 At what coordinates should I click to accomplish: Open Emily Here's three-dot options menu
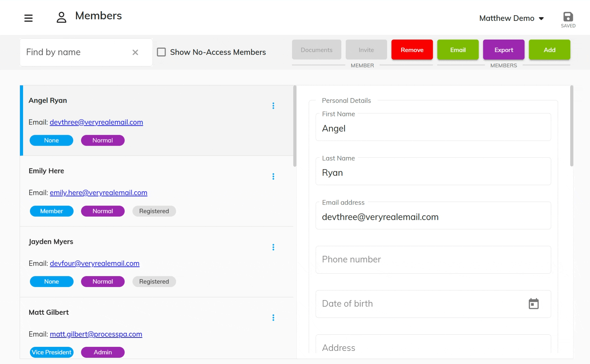coord(273,177)
